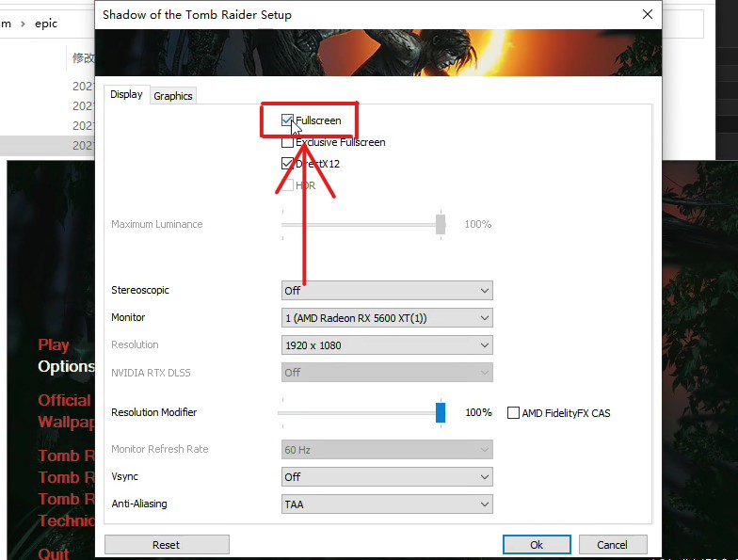Image resolution: width=738 pixels, height=560 pixels.
Task: Open the Monitor dropdown list
Action: coord(387,318)
